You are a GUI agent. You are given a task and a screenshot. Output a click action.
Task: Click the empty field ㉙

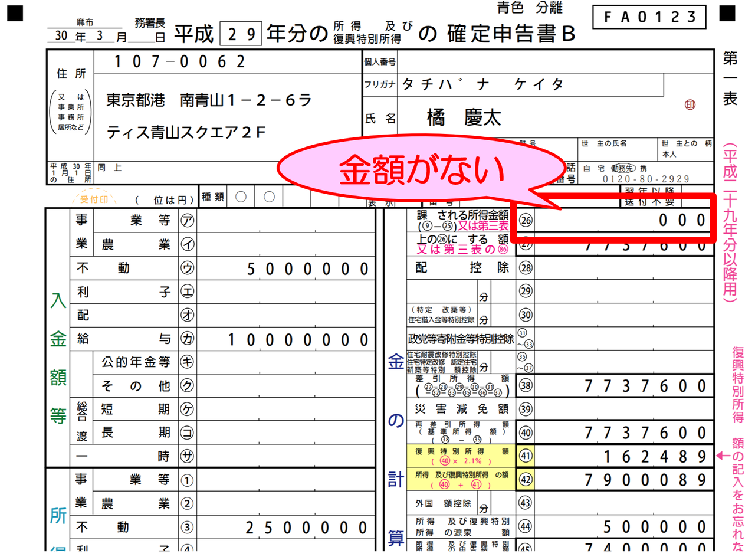624,291
